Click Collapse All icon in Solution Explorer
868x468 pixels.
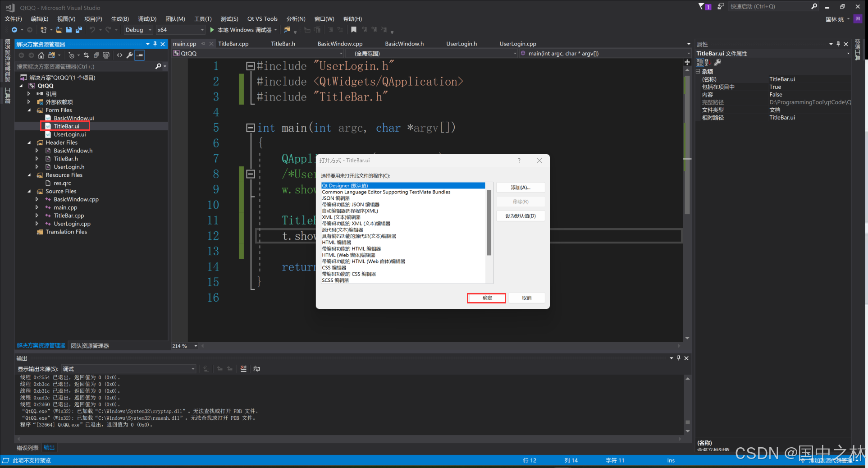pyautogui.click(x=96, y=55)
